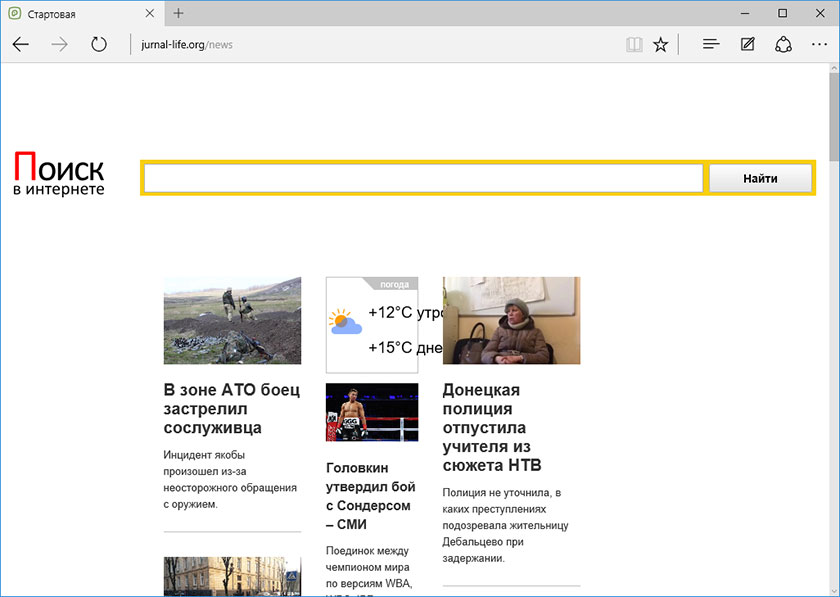The image size is (840, 597).
Task: Click the Поиск в интернете logo
Action: (x=59, y=174)
